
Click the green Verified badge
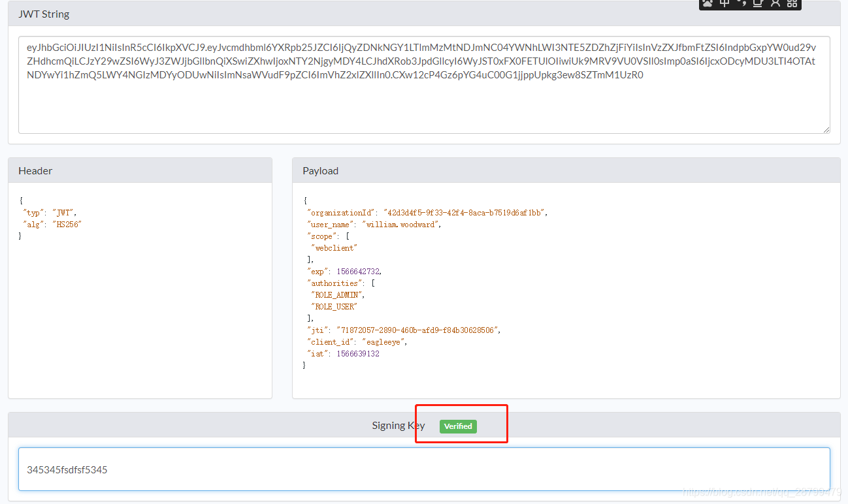point(458,426)
